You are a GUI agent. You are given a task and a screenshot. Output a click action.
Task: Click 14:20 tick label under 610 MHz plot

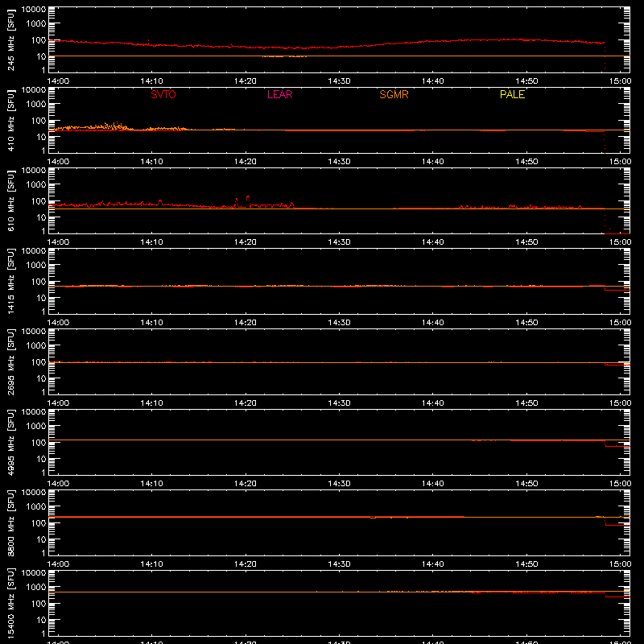point(246,242)
